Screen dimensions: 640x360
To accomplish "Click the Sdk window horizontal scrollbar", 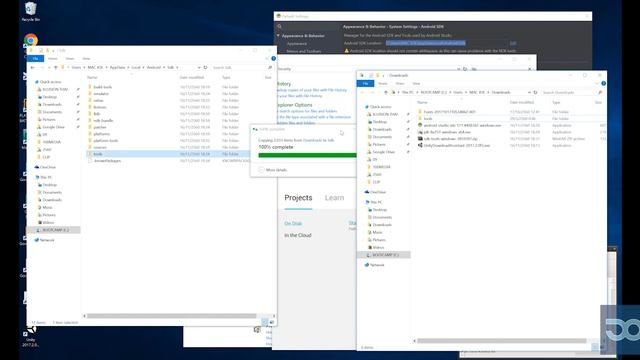I will 171,316.
